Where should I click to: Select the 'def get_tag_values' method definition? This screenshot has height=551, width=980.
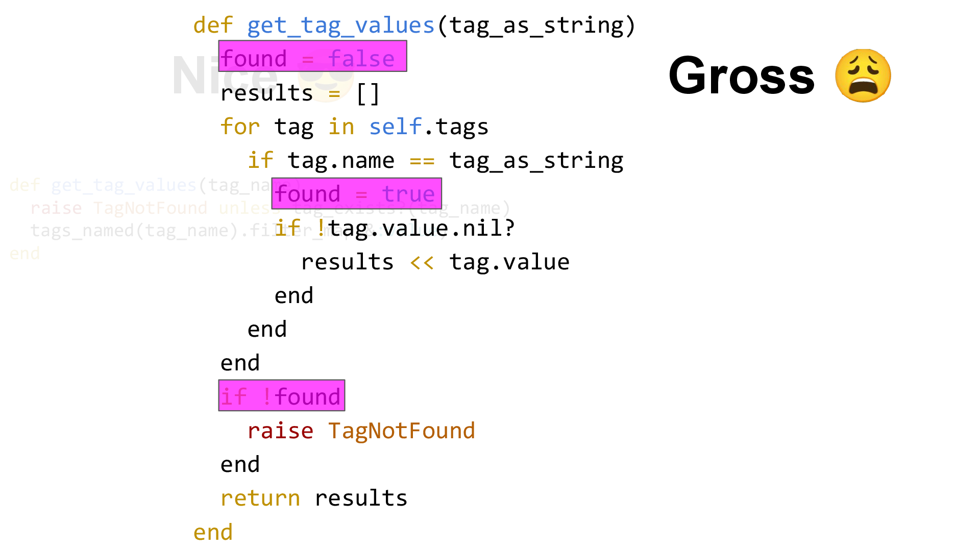click(x=413, y=24)
